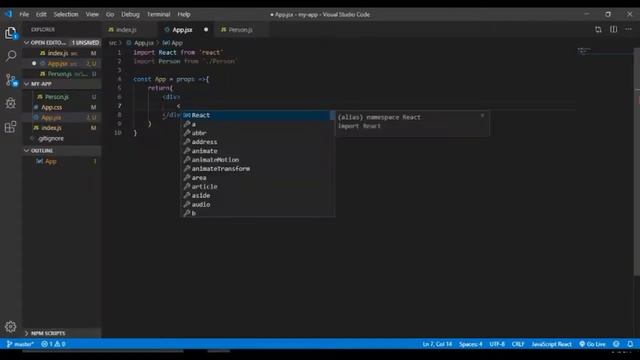The image size is (640, 360).
Task: Choose the animate suggestion
Action: [257, 151]
